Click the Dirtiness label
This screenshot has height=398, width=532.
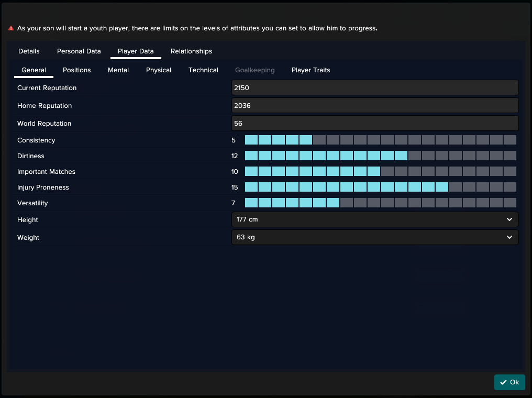[x=31, y=156]
